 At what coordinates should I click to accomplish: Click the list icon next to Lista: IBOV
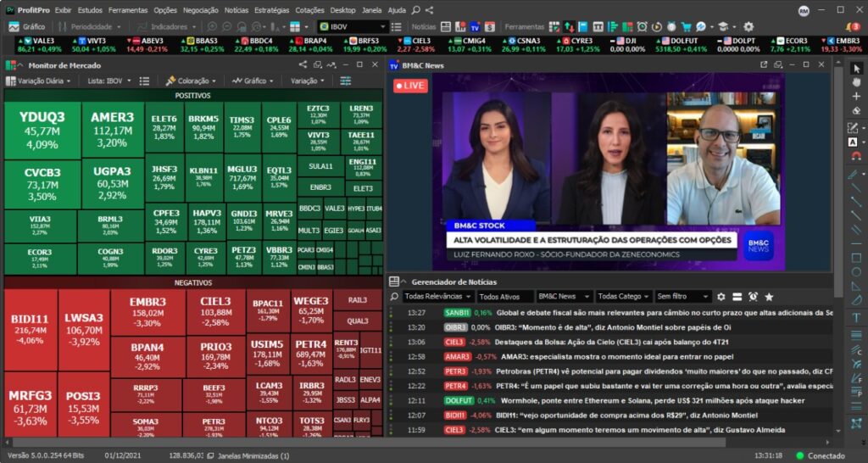tap(144, 81)
